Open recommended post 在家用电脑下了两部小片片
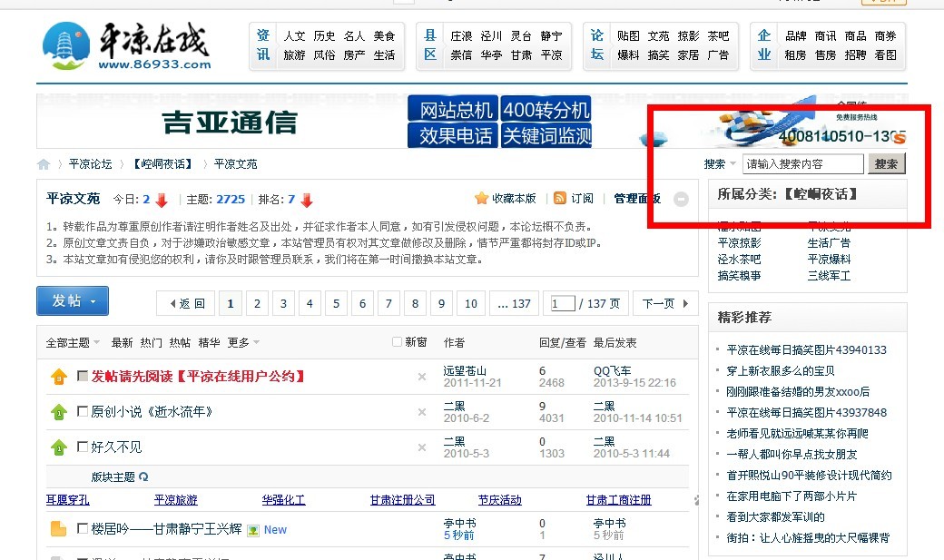Viewport: 944px width, 560px height. (792, 496)
